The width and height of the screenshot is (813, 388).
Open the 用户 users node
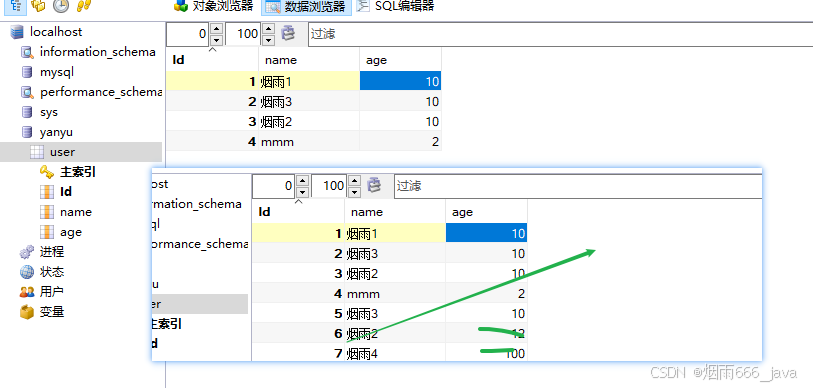point(52,292)
